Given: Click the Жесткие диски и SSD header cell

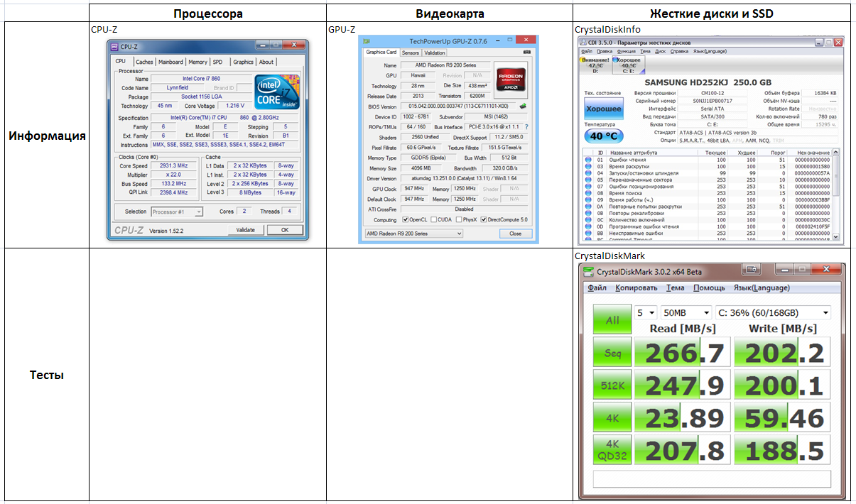Looking at the screenshot, I should (712, 13).
